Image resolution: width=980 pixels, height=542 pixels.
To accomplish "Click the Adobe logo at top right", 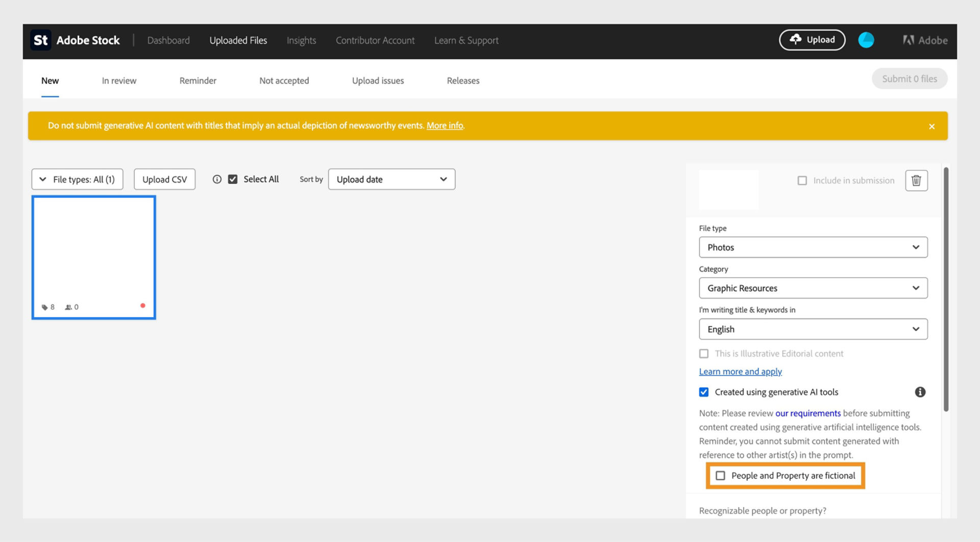I will [925, 40].
